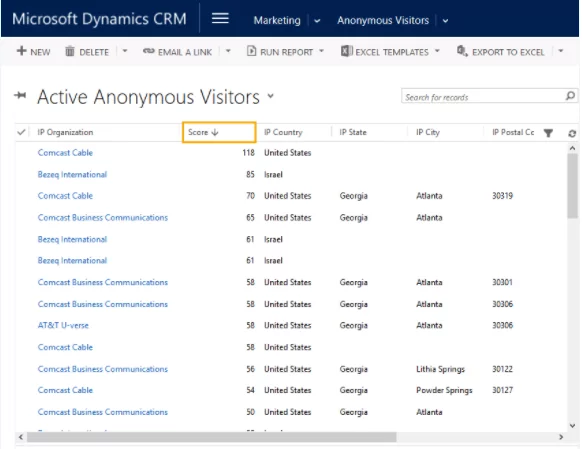Refresh the grid list

coord(572,134)
